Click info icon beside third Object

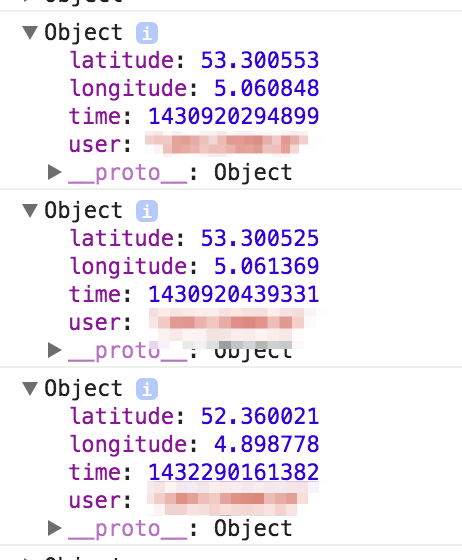pyautogui.click(x=147, y=389)
